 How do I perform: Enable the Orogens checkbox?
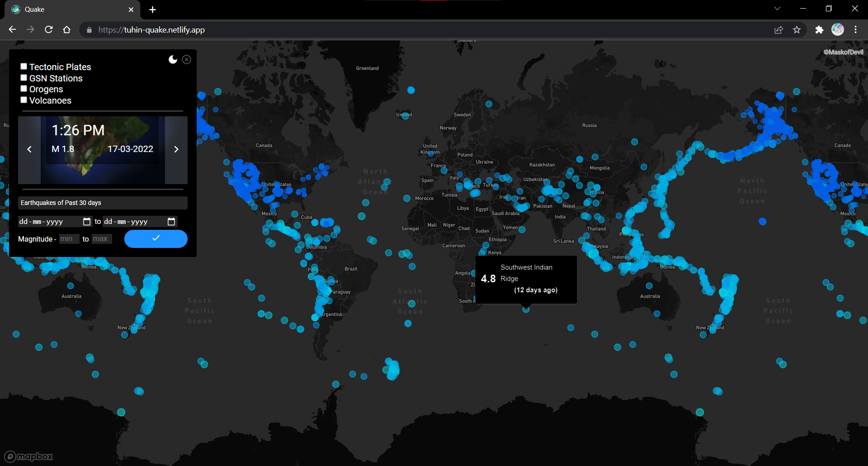coord(24,89)
